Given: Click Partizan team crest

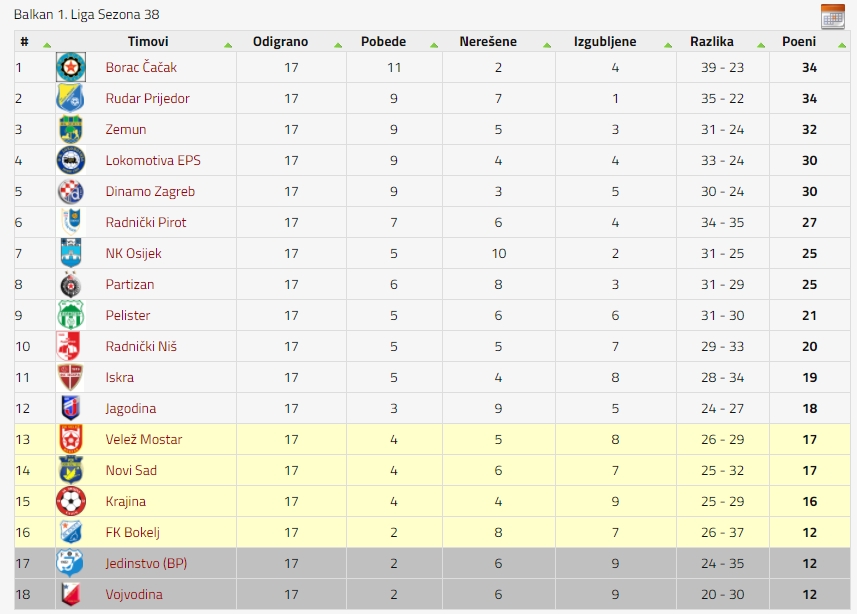Looking at the screenshot, I should point(71,284).
